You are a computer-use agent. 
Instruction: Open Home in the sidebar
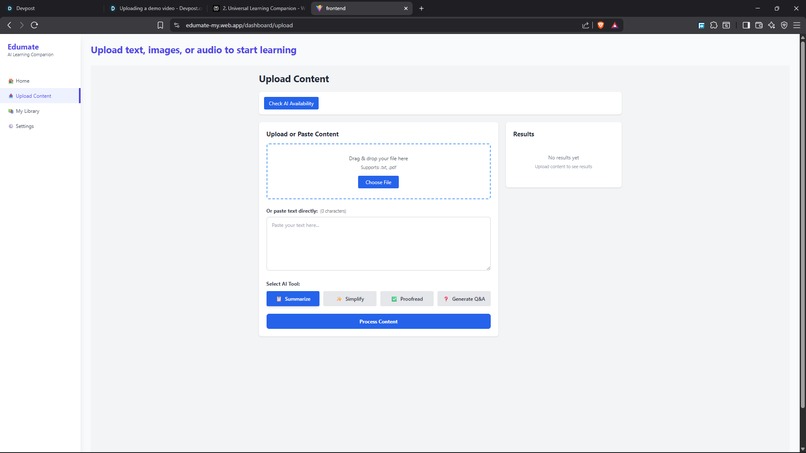[40, 81]
